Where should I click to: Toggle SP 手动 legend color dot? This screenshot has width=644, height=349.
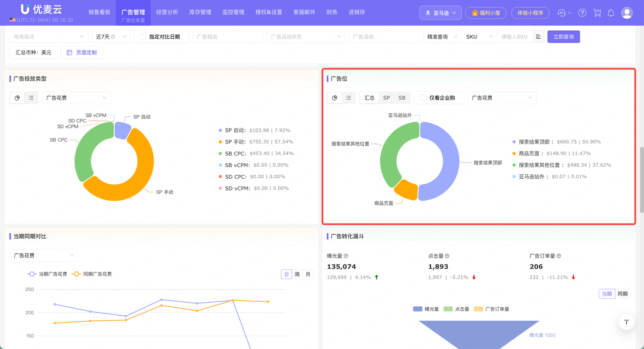[x=220, y=142]
